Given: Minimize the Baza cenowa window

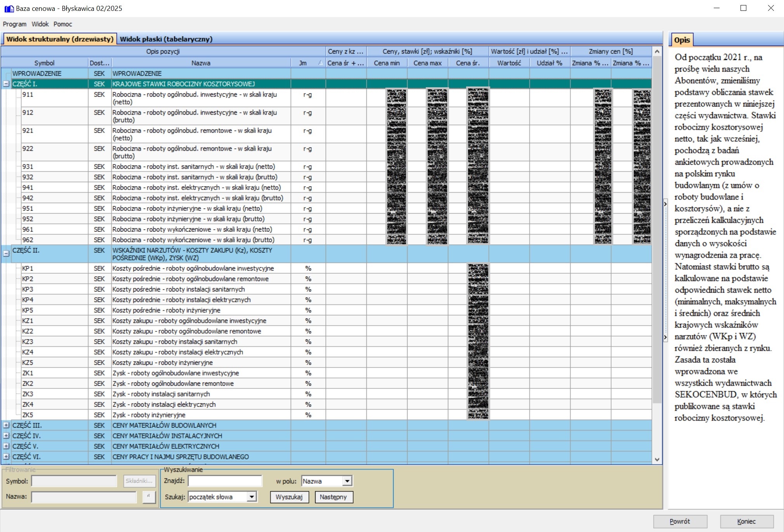Looking at the screenshot, I should pyautogui.click(x=716, y=8).
